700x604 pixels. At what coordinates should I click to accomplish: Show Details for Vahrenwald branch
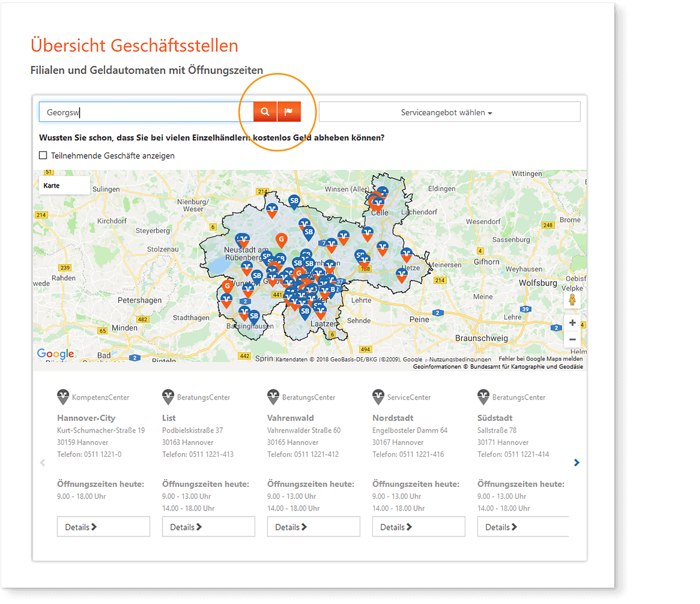click(313, 527)
